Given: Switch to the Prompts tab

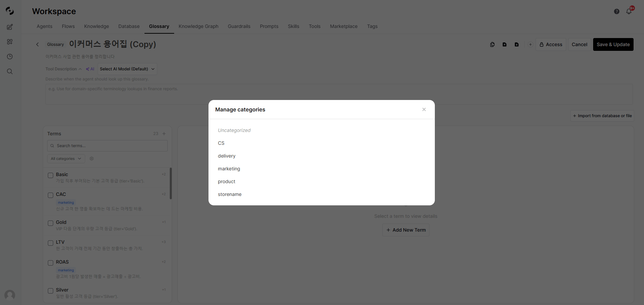Looking at the screenshot, I should (269, 26).
